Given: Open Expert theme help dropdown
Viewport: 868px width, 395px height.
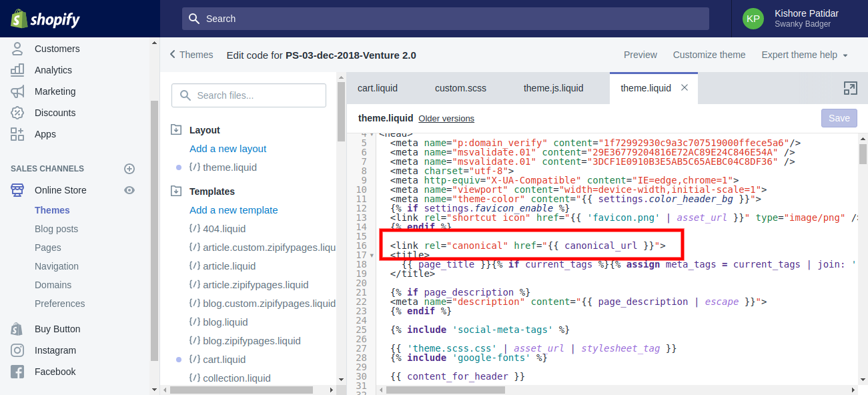Looking at the screenshot, I should point(805,55).
